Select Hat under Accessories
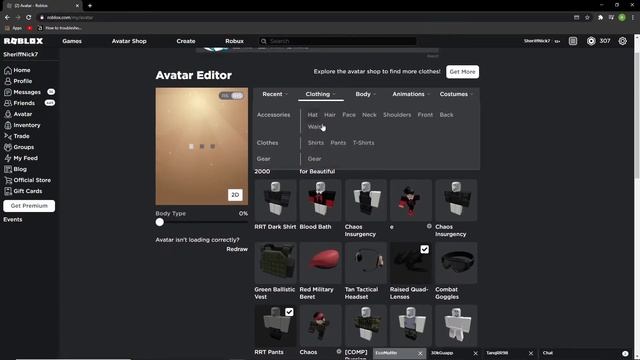640x360 pixels. click(x=313, y=115)
